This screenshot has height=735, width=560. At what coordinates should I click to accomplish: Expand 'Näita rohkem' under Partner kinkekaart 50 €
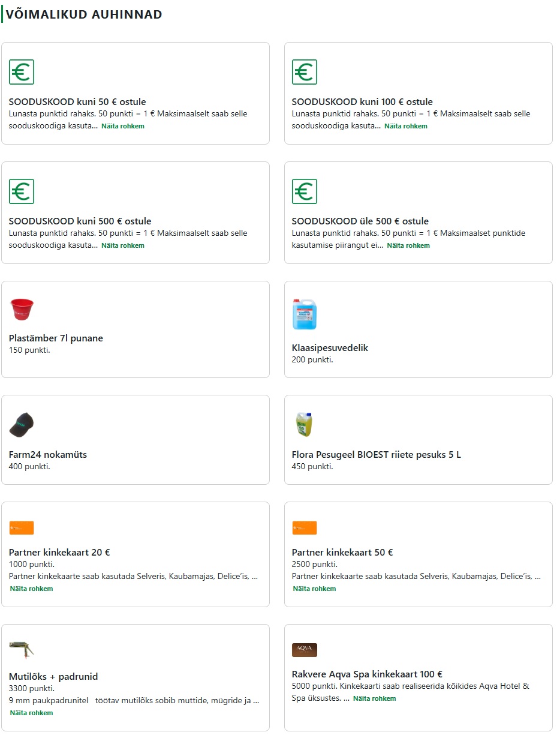pyautogui.click(x=315, y=589)
